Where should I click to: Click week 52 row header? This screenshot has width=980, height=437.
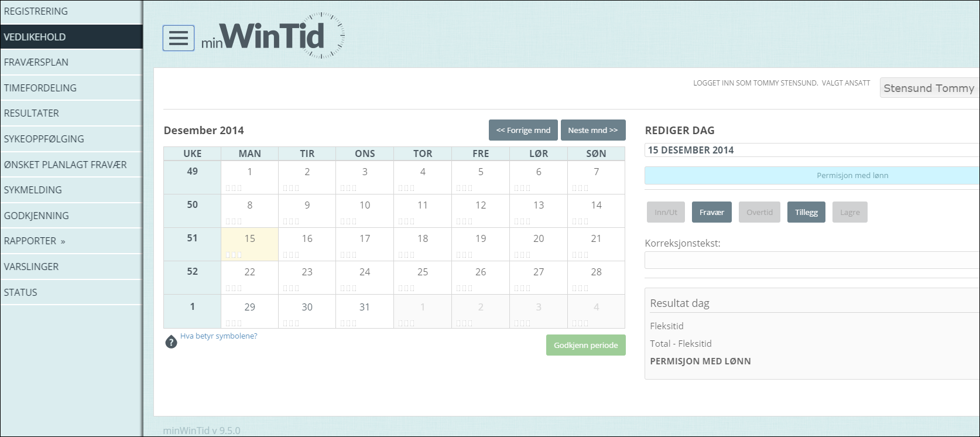(x=193, y=278)
